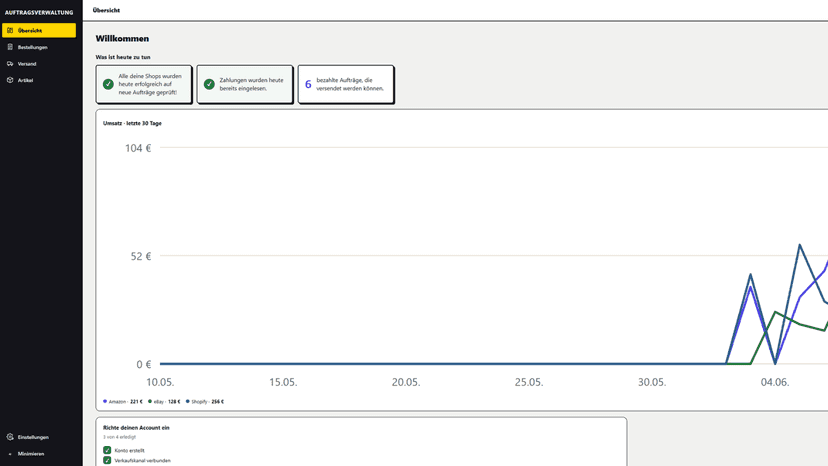Open the Bestellungen menu item

coord(39,47)
